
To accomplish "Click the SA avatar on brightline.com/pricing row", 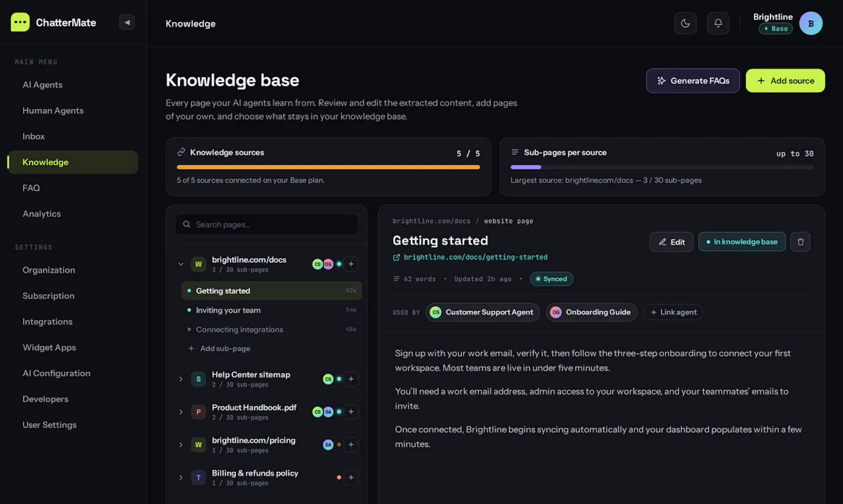I will coord(328,444).
